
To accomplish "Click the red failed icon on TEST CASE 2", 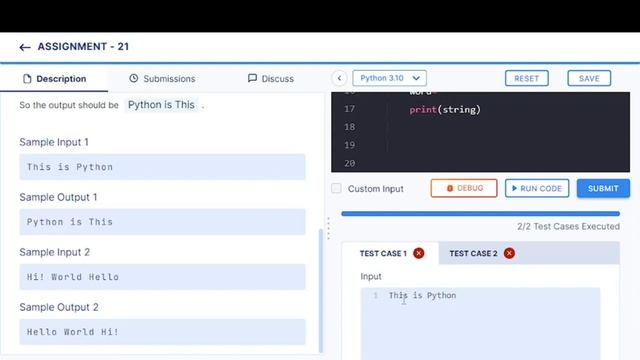I will [509, 253].
